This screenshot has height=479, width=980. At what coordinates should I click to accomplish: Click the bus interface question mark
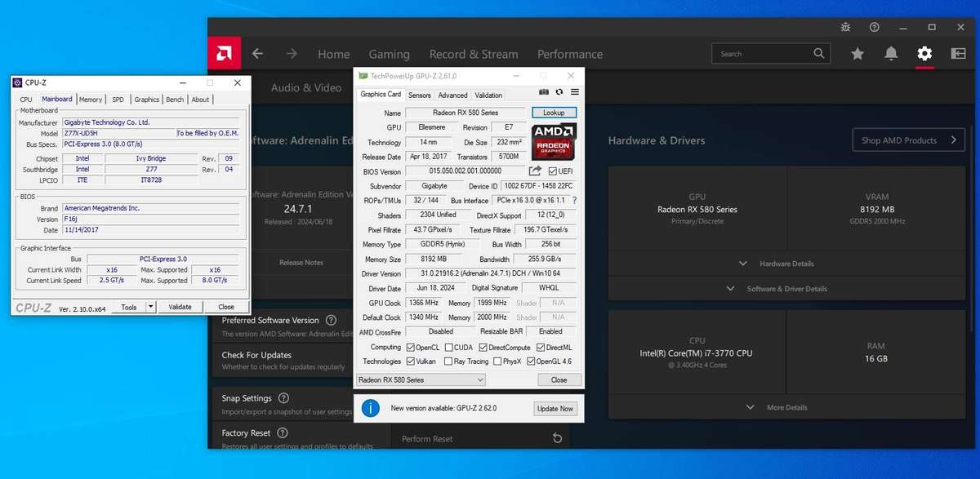(574, 200)
